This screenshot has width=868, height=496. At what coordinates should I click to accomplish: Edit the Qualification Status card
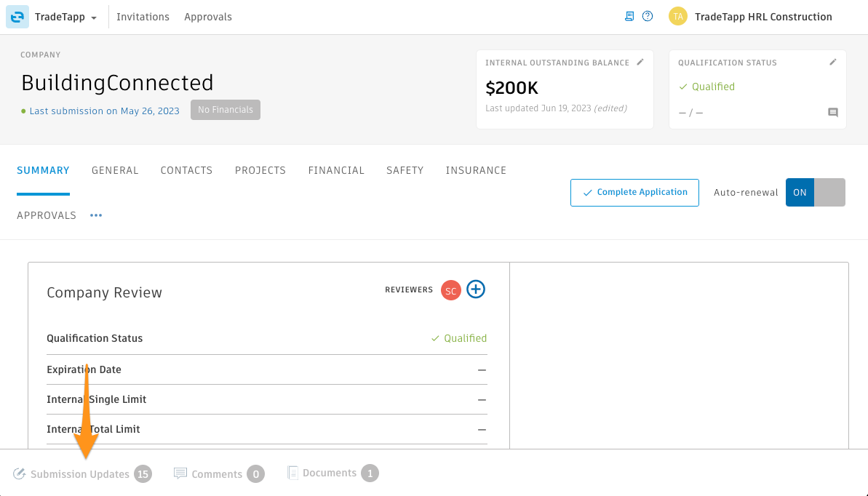tap(832, 62)
